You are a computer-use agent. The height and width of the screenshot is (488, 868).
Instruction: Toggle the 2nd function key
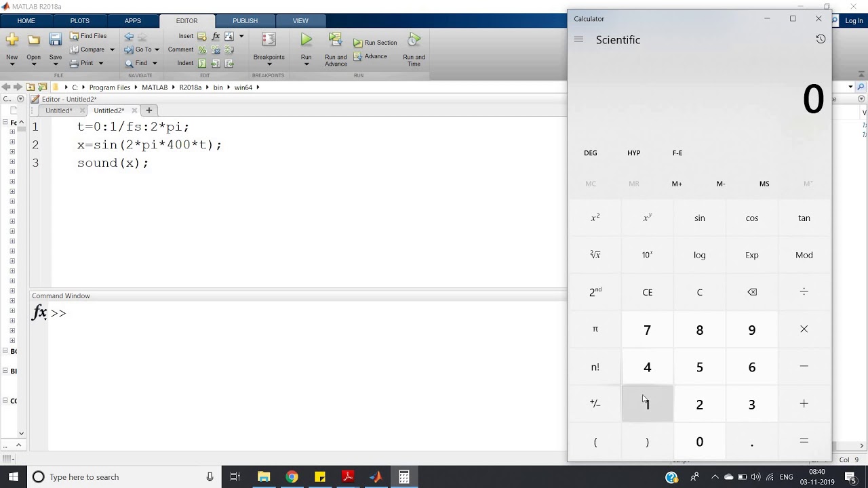[595, 292]
